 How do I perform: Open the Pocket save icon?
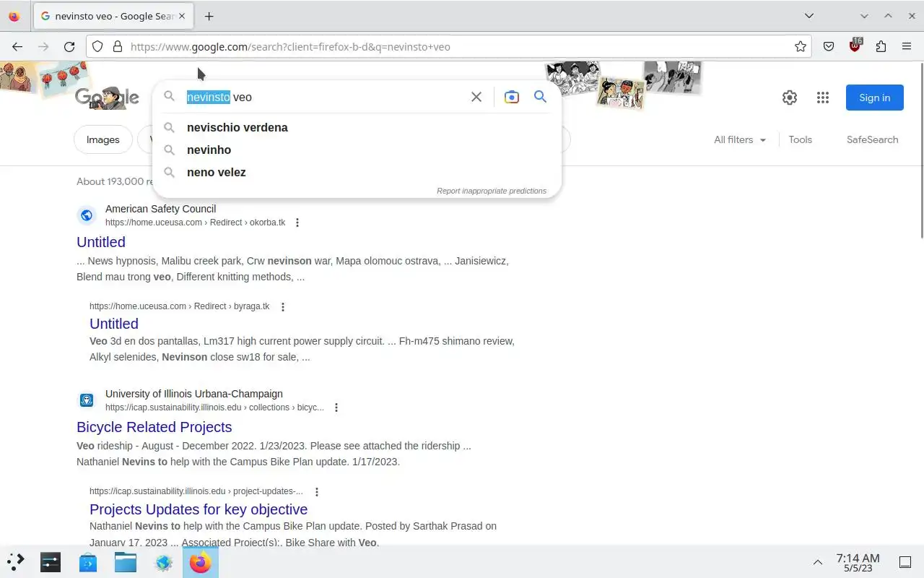click(829, 46)
